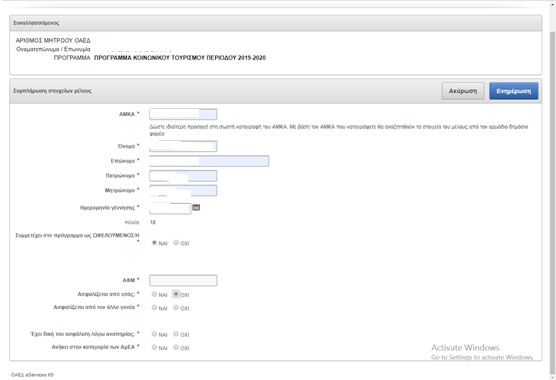Viewport: 556px width, 380px height.
Task: Click the Πατρώνυμο text field
Action: click(183, 176)
